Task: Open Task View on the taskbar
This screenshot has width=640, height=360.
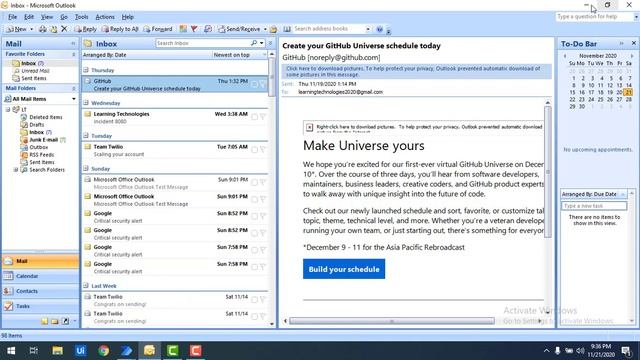Action: (x=34, y=351)
